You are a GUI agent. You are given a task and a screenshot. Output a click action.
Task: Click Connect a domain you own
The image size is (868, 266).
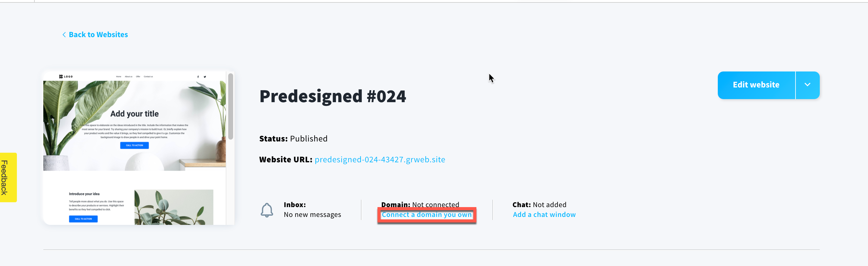[x=427, y=214]
